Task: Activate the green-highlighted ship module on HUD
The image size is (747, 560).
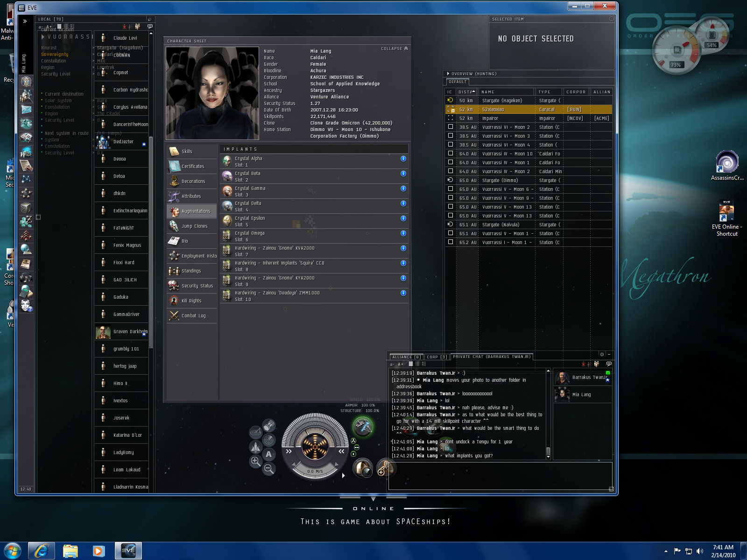Action: [362, 427]
